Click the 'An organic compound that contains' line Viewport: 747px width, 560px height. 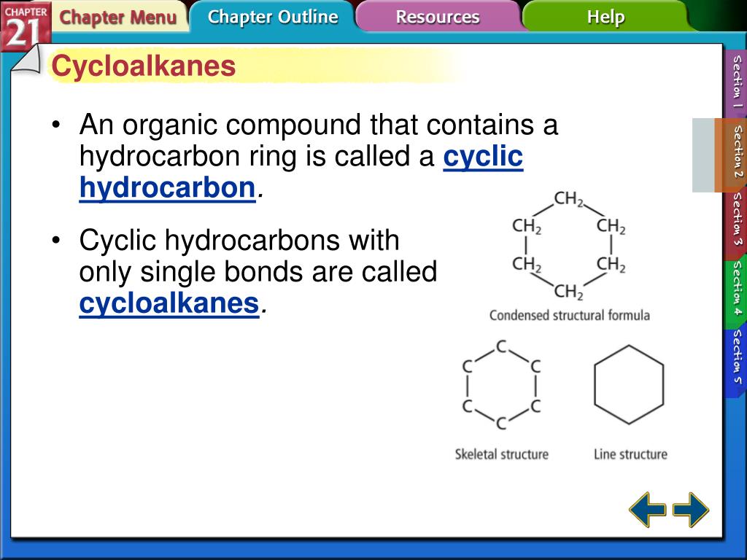coord(318,125)
